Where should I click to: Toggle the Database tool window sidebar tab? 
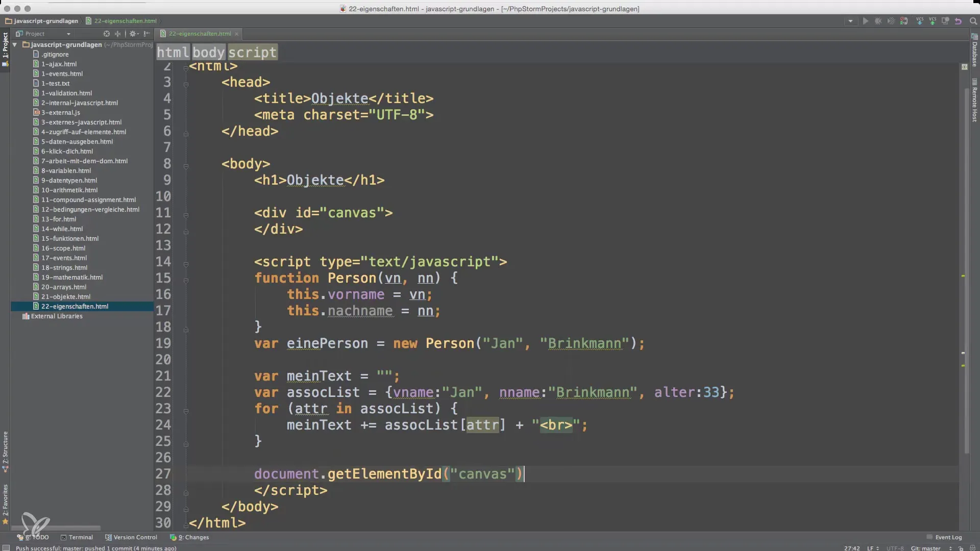[974, 51]
